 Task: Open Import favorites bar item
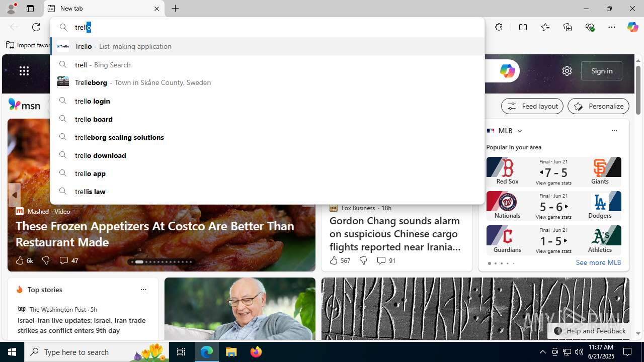tap(28, 45)
